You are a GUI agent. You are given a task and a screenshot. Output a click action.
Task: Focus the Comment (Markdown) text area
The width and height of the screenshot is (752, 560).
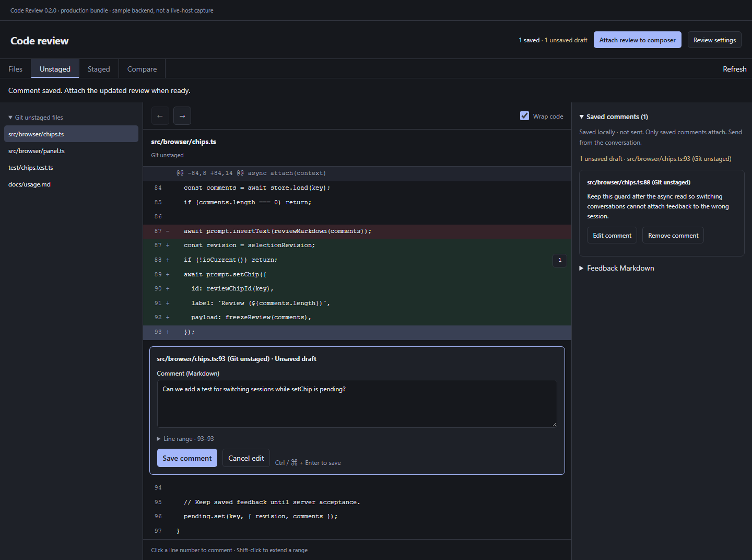tap(357, 404)
